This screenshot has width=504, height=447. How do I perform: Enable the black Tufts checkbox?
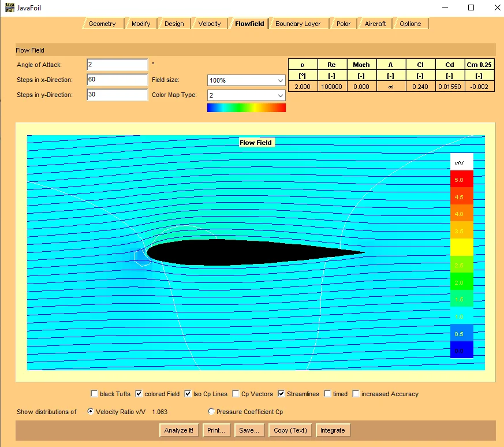coord(94,394)
